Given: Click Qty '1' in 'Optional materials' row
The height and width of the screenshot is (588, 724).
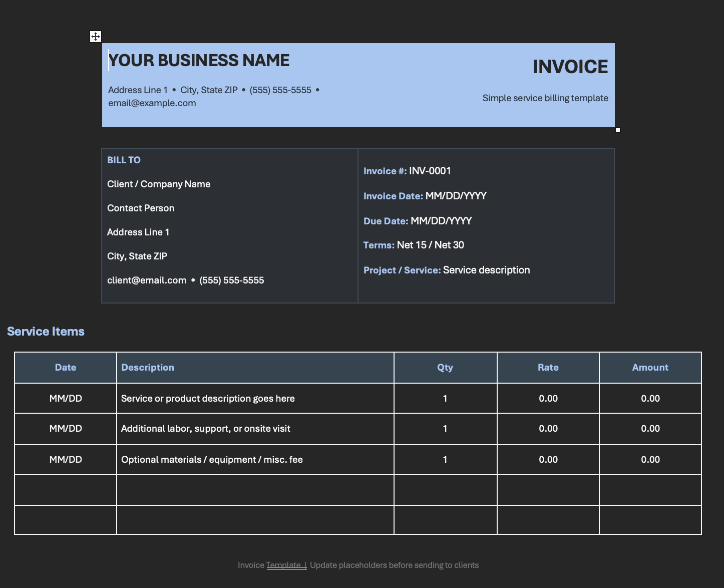Looking at the screenshot, I should point(445,460).
